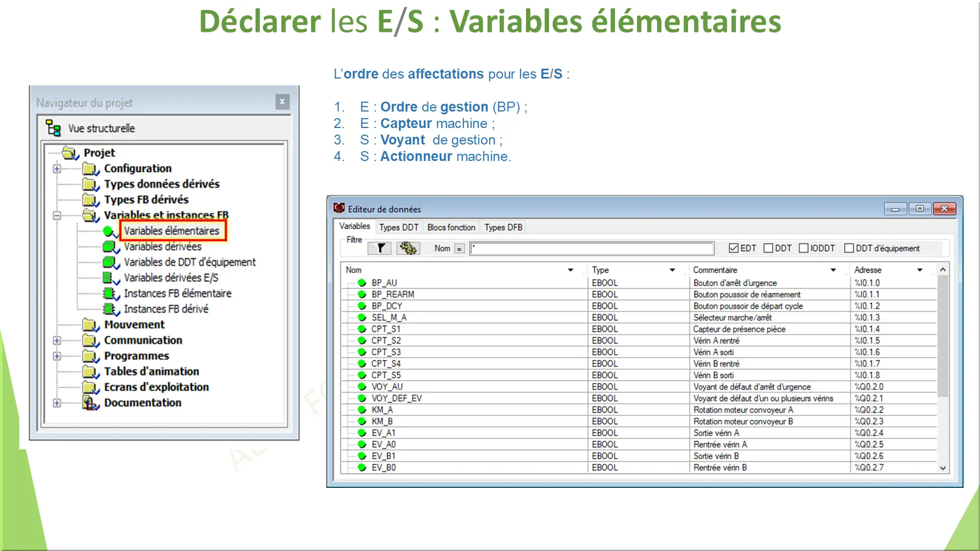Open the Nom column filter dropdown
The height and width of the screenshot is (551, 980).
pyautogui.click(x=570, y=270)
